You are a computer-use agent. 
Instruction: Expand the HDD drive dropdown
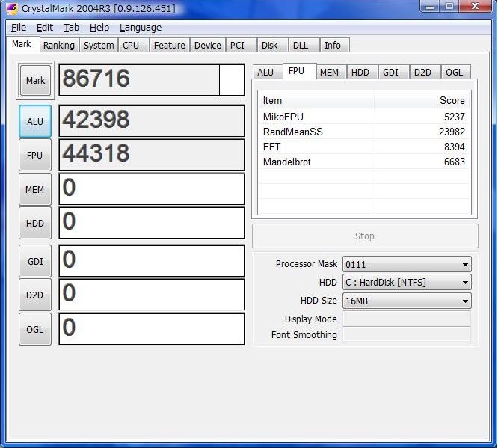[407, 283]
